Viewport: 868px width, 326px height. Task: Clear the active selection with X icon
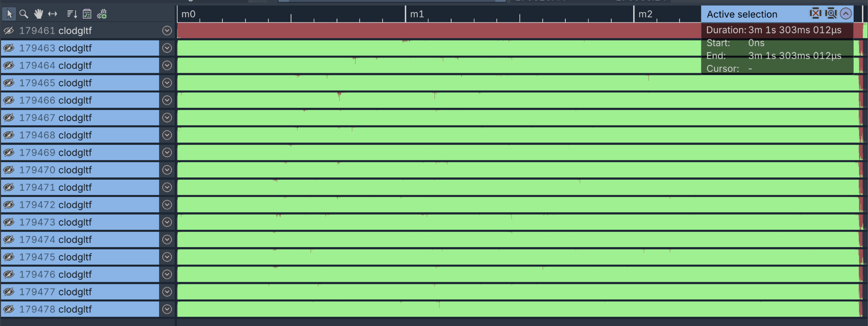pyautogui.click(x=815, y=13)
